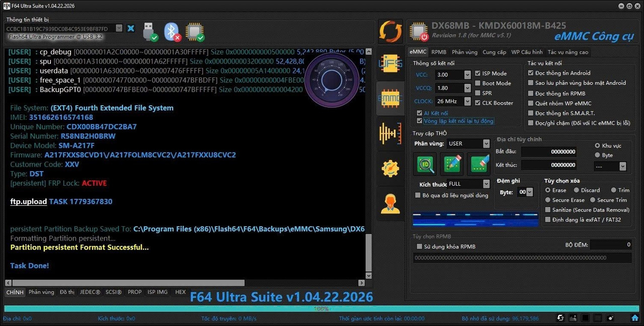Click the erase partition eraser icon
This screenshot has height=326, width=644.
tap(478, 164)
